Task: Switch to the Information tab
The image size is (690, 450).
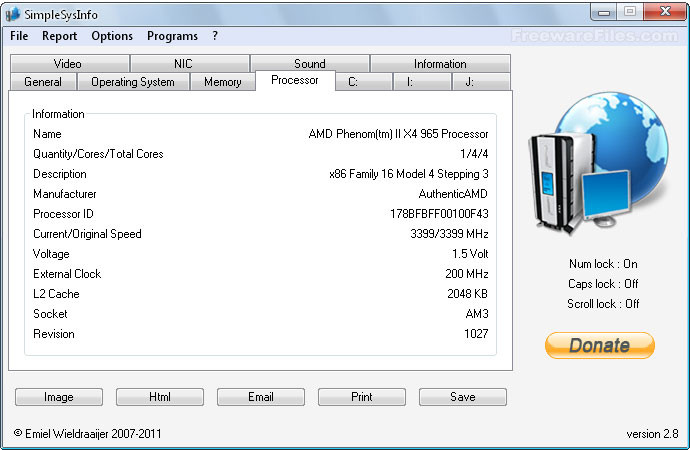Action: point(440,64)
